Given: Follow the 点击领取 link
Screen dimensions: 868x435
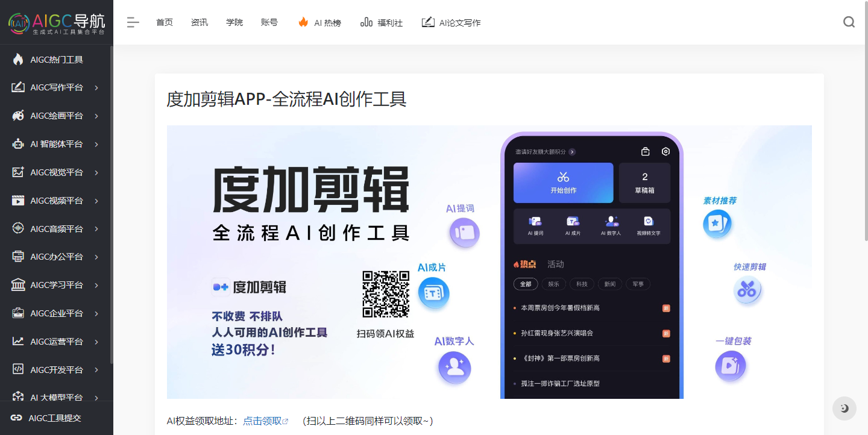Looking at the screenshot, I should (265, 421).
